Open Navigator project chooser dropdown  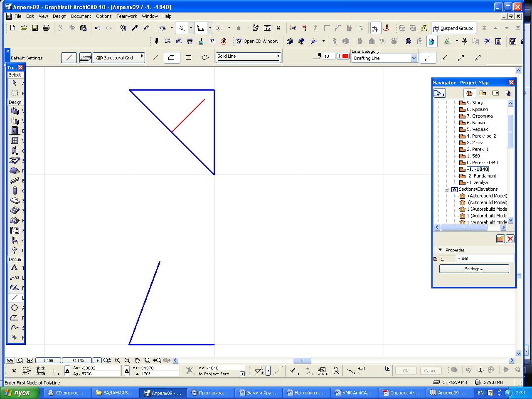pyautogui.click(x=439, y=93)
